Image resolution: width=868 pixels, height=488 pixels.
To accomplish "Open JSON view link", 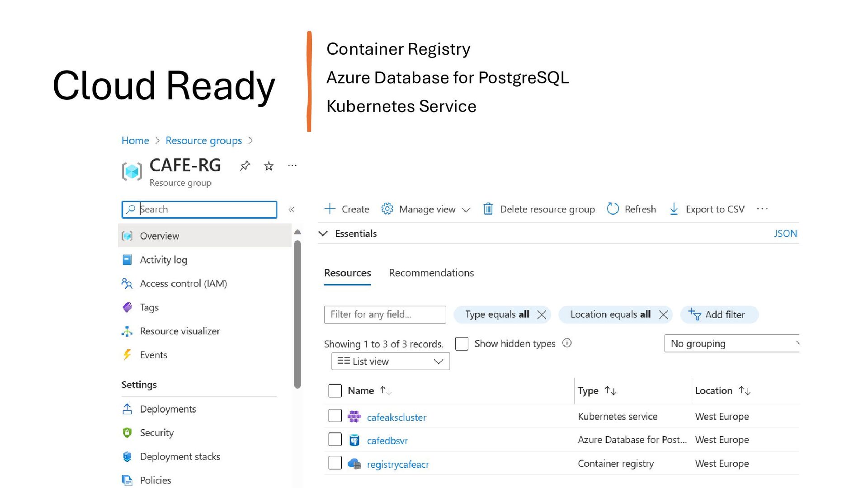I will [785, 234].
